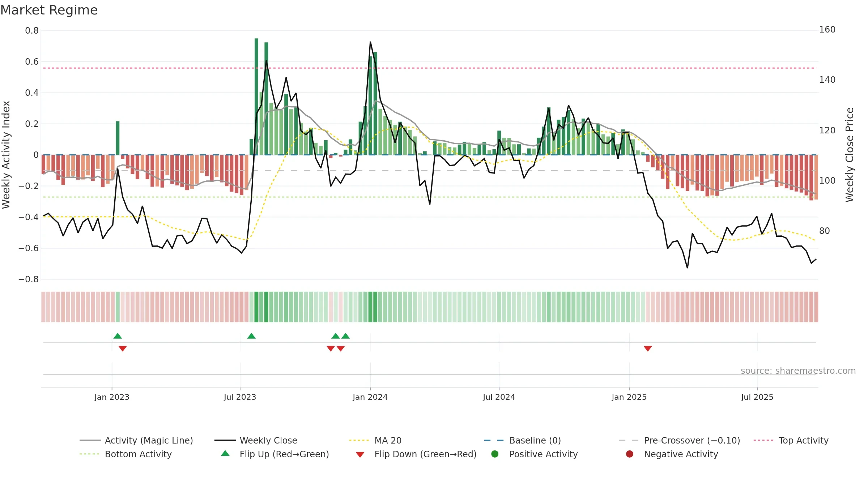This screenshot has width=868, height=488.
Task: Click the Jul 2023 x-axis label
Action: (240, 397)
